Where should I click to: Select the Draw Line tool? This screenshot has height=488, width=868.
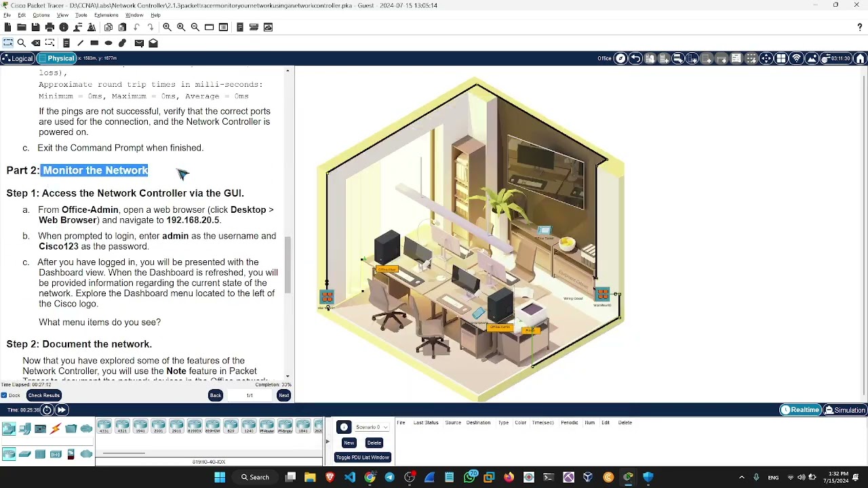click(x=80, y=43)
